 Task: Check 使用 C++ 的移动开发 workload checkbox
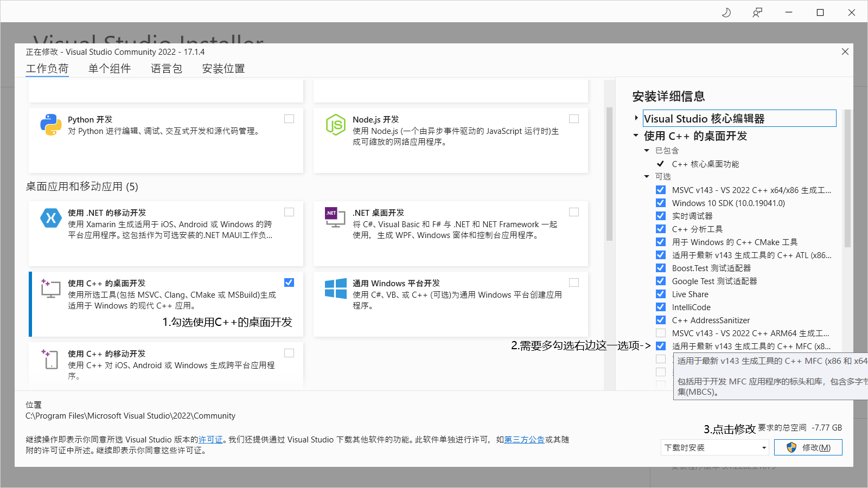coord(289,353)
